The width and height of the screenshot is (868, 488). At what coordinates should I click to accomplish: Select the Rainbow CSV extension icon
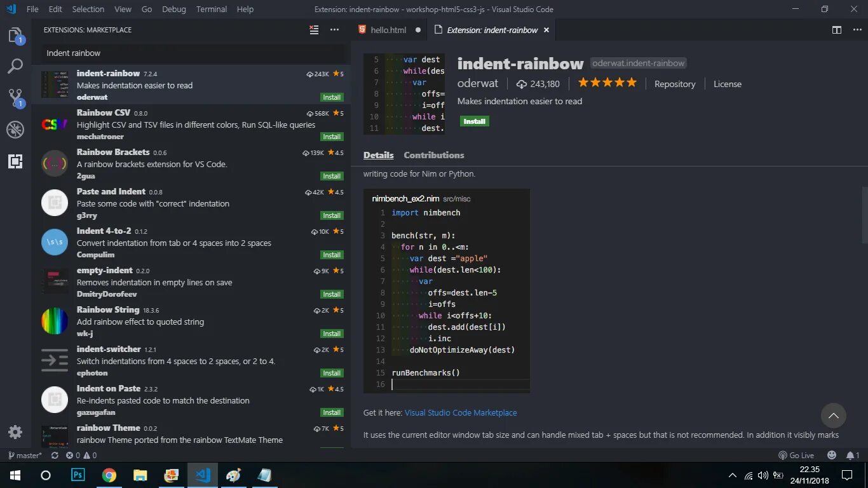pos(55,124)
